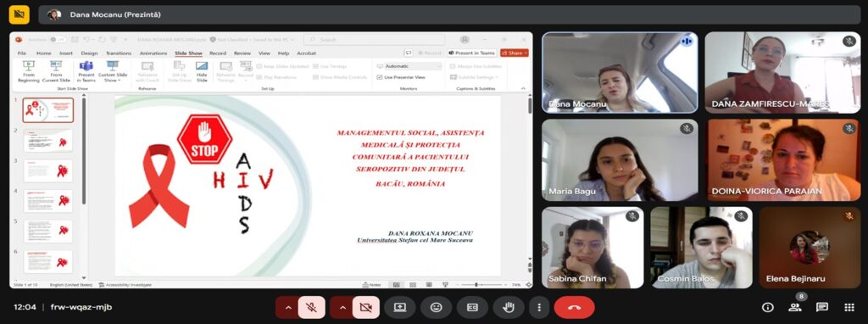Open the Activities icon
Screen dimensions: 868x324
coord(849,307)
